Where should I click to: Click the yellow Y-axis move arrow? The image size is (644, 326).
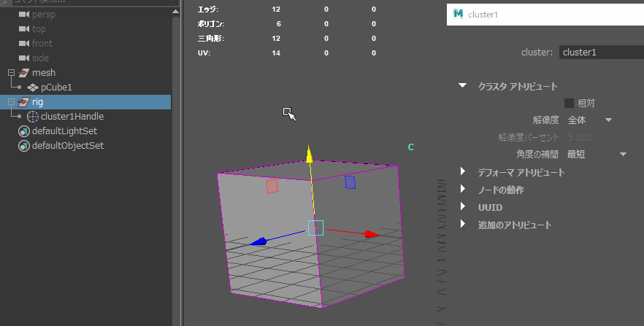(x=310, y=154)
